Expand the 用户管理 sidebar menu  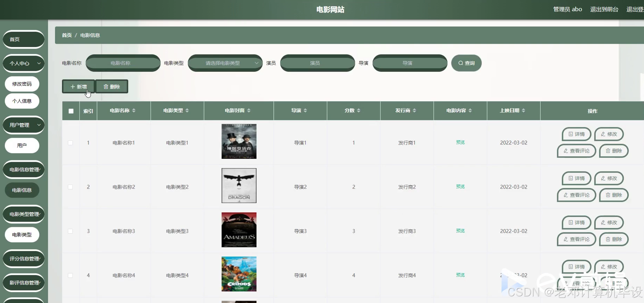(x=24, y=125)
